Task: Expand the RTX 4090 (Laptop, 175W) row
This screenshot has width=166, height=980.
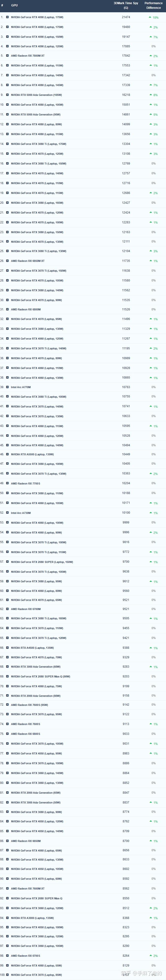Action: coord(7,17)
